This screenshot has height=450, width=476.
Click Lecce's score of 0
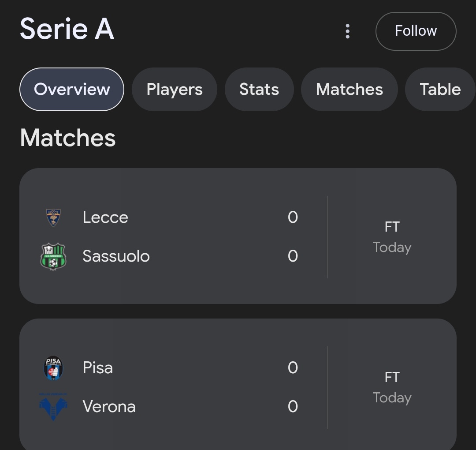[293, 217]
